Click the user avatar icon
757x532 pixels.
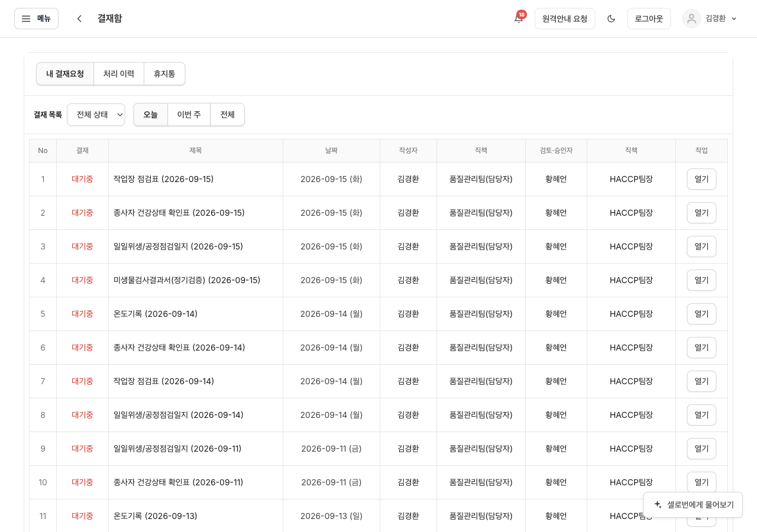[x=691, y=18]
